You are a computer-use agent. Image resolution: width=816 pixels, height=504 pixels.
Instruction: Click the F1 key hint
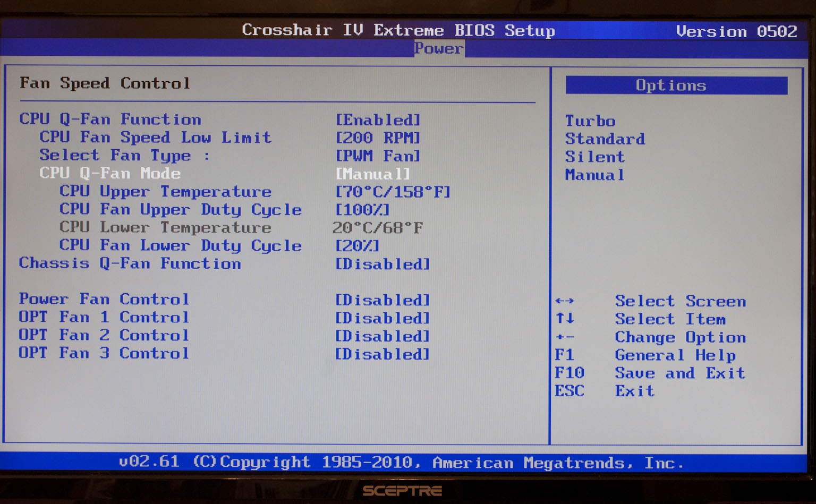pos(565,355)
